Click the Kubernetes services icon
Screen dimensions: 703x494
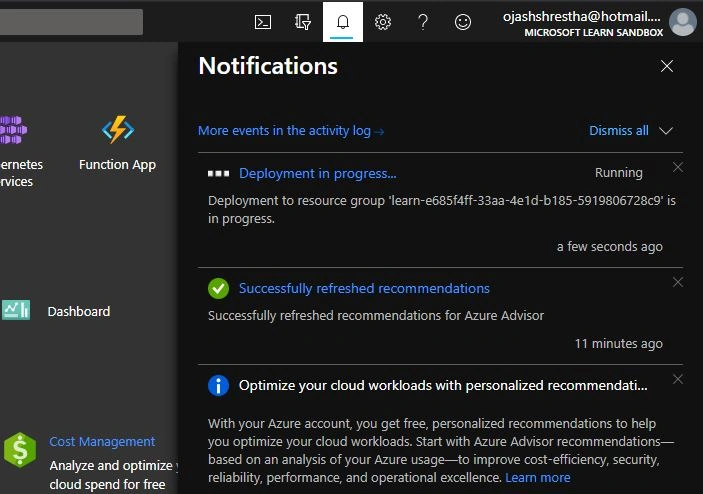click(x=13, y=130)
